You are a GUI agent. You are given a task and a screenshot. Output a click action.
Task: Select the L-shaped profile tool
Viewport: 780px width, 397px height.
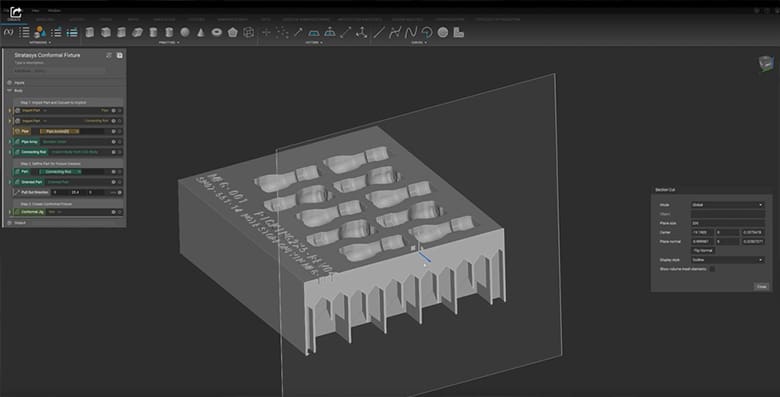(459, 32)
